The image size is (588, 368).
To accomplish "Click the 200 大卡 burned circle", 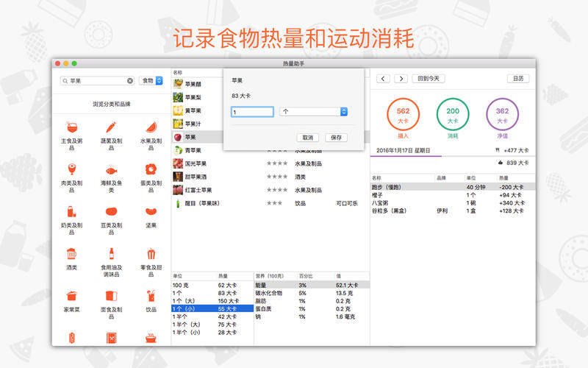I will click(x=453, y=114).
